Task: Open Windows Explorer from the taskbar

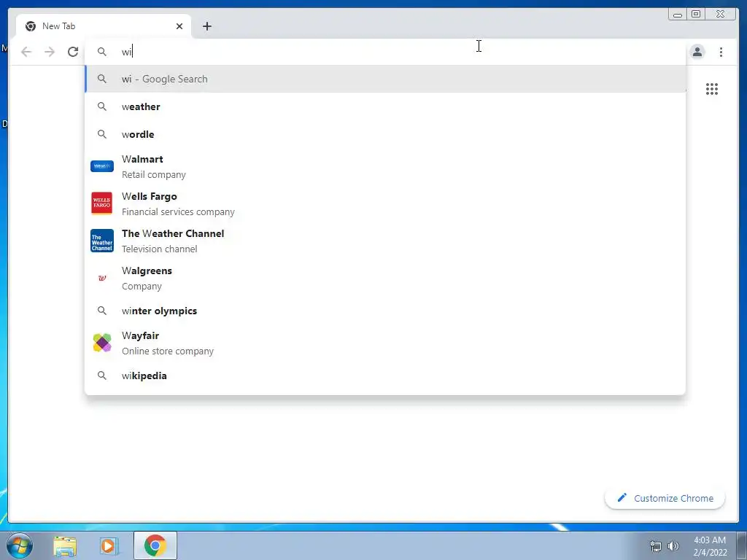Action: tap(65, 546)
